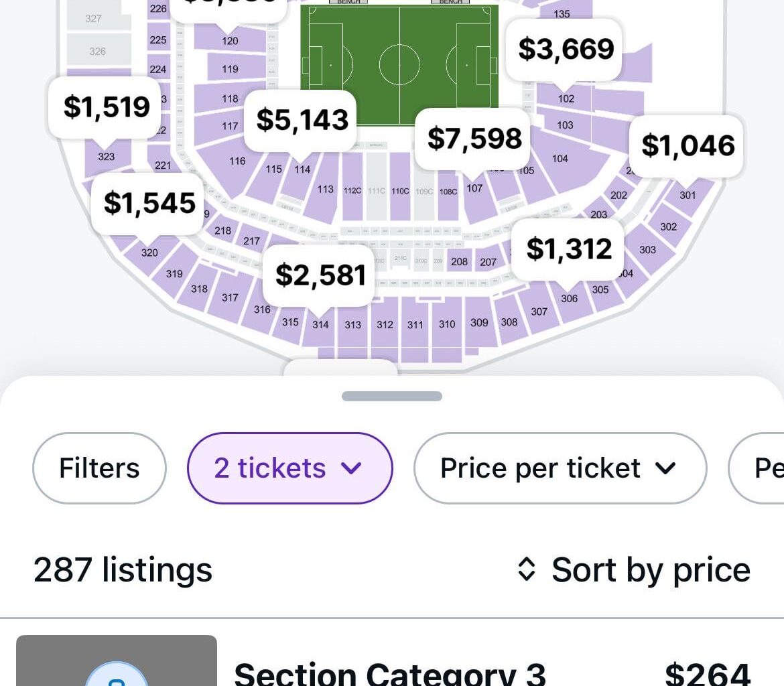Click the soccer field at map center
The image size is (784, 686).
[x=399, y=64]
